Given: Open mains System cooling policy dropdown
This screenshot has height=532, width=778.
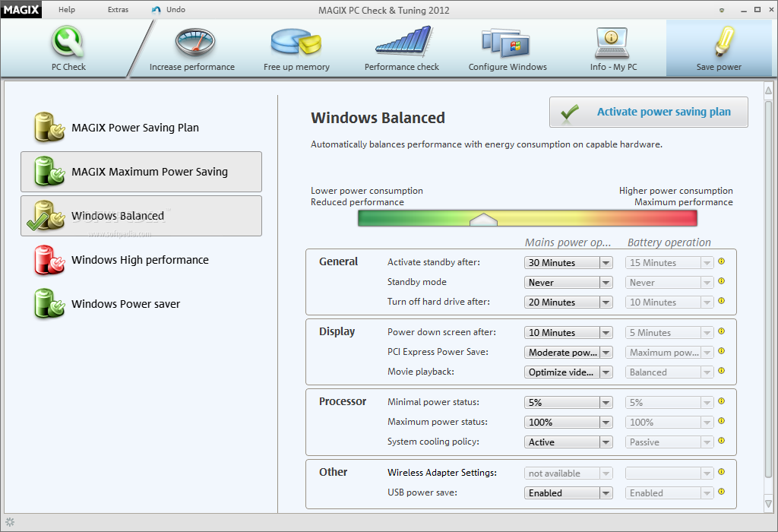Looking at the screenshot, I should 568,442.
